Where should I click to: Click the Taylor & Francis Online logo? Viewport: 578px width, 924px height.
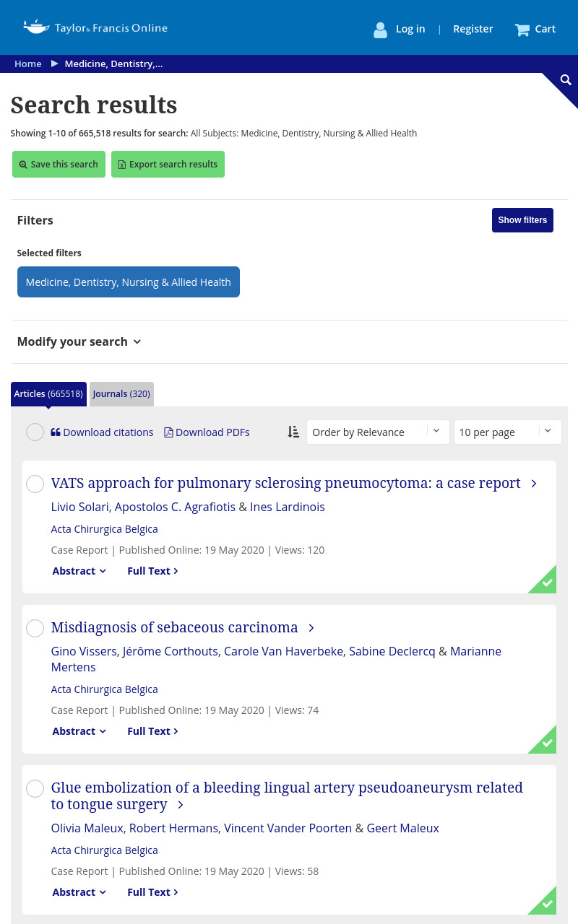(95, 28)
